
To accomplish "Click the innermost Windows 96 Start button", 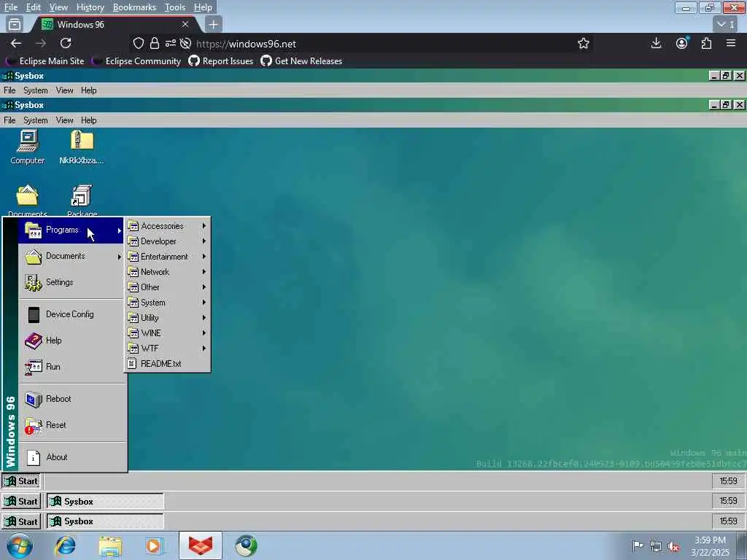I will coord(21,481).
